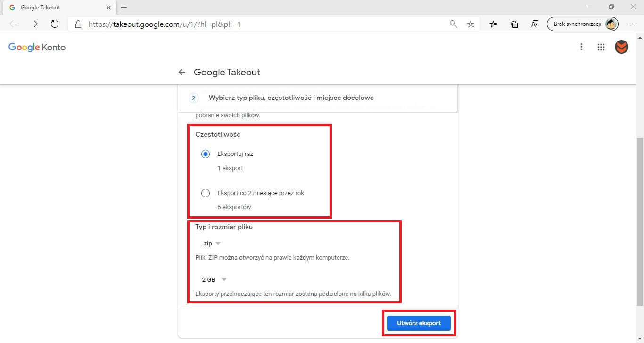Add page to favorites star icon
The height and width of the screenshot is (343, 644).
click(471, 24)
